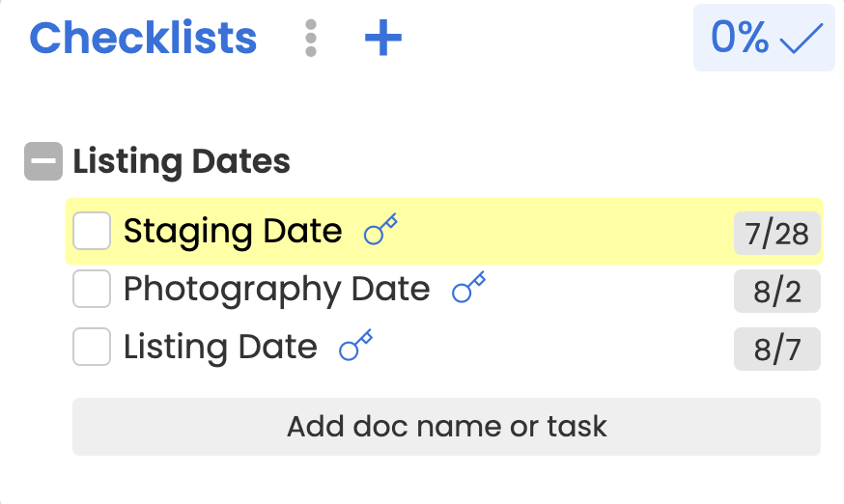This screenshot has width=844, height=504.
Task: Mark the Listing Date task as done
Action: tap(92, 348)
